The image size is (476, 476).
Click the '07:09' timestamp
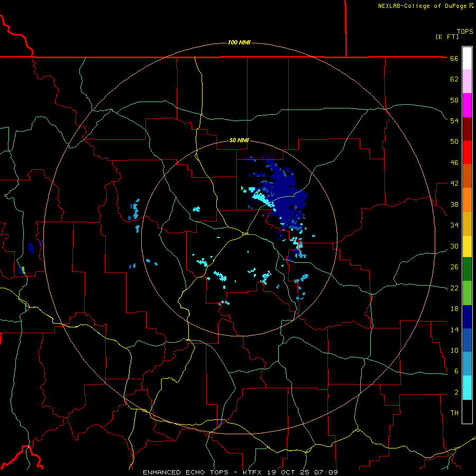325,472
